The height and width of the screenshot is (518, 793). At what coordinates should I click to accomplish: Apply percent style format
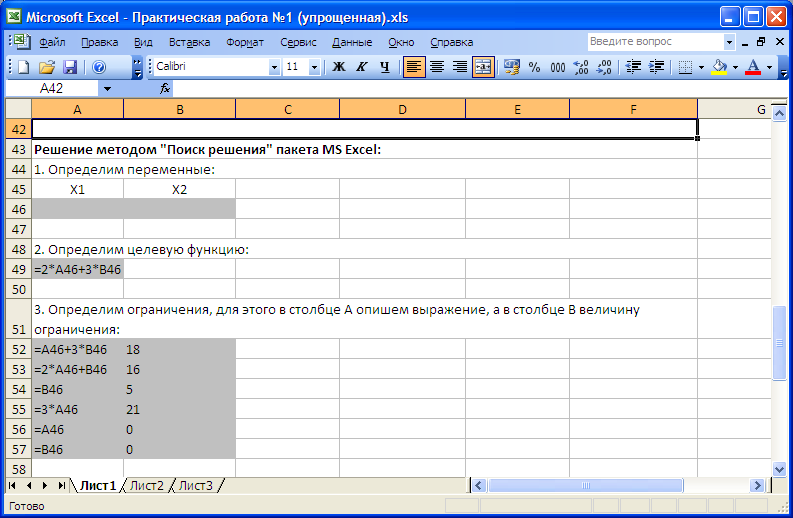[x=535, y=67]
